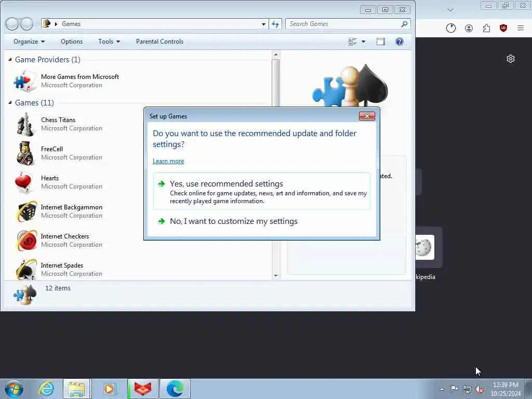Viewport: 532px width, 399px height.
Task: Click the network tray icon
Action: click(467, 389)
